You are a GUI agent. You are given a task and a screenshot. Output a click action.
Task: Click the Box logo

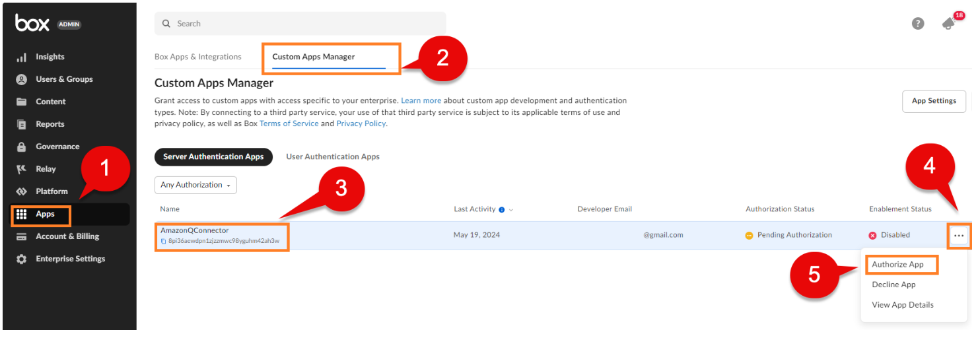[x=32, y=23]
